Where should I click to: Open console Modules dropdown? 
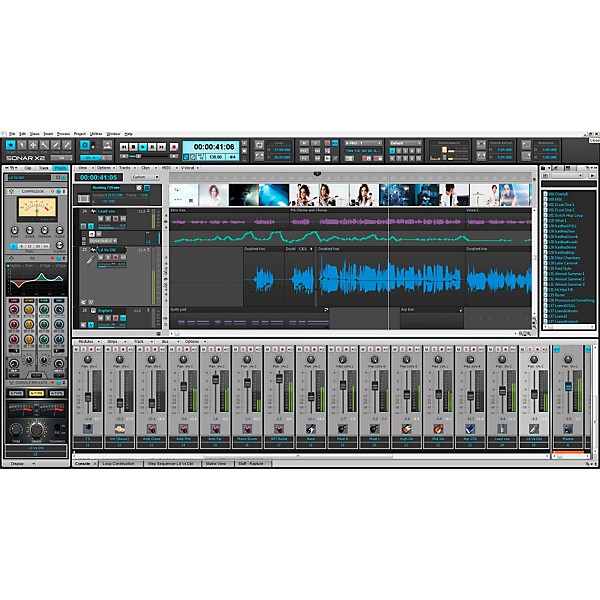click(x=88, y=341)
